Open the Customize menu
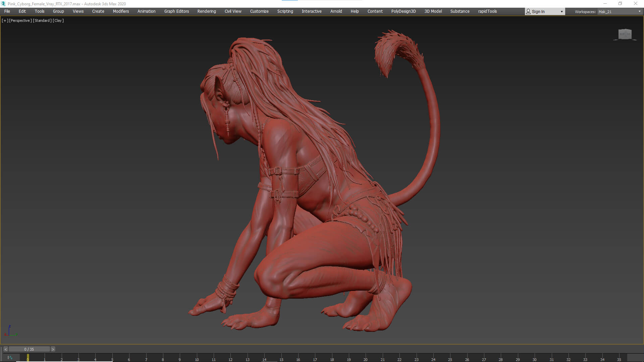Screen dimensions: 644x362 pos(259,11)
